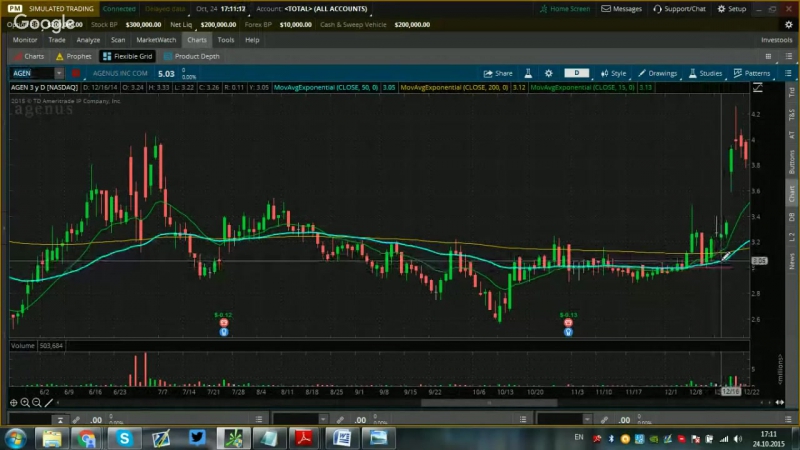This screenshot has height=450, width=800.
Task: Expand third bottom panel symbol dropdown
Action: 587,419
